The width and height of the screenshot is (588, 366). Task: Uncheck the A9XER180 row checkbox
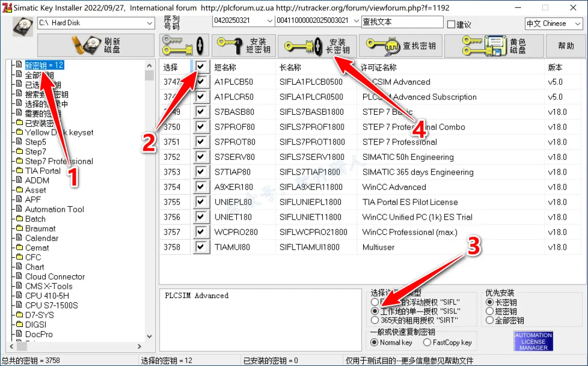[200, 187]
